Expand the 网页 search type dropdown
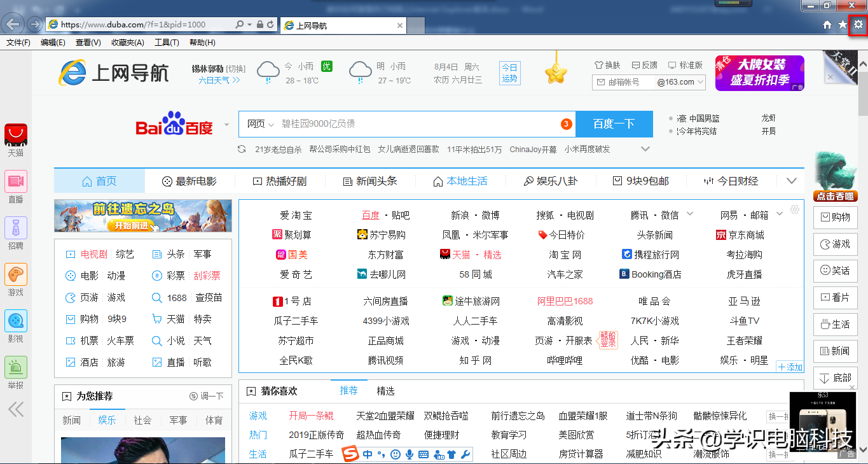Screen dimensions: 868x464 click(x=260, y=124)
